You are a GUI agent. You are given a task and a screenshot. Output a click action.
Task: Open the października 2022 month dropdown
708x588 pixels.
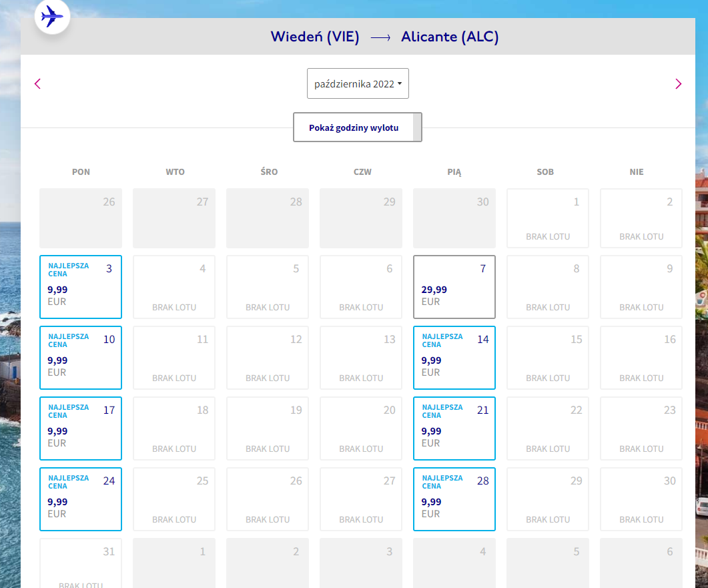(x=358, y=83)
